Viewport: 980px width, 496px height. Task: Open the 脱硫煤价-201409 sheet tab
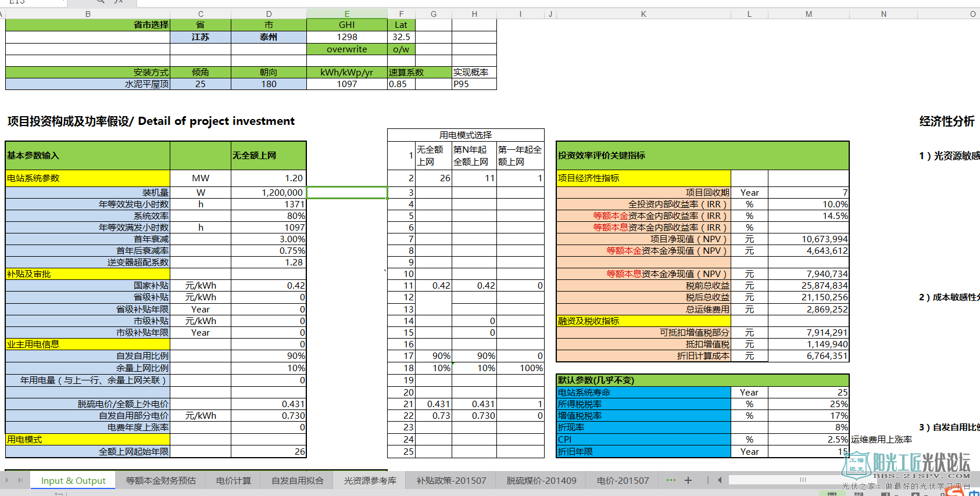(541, 480)
